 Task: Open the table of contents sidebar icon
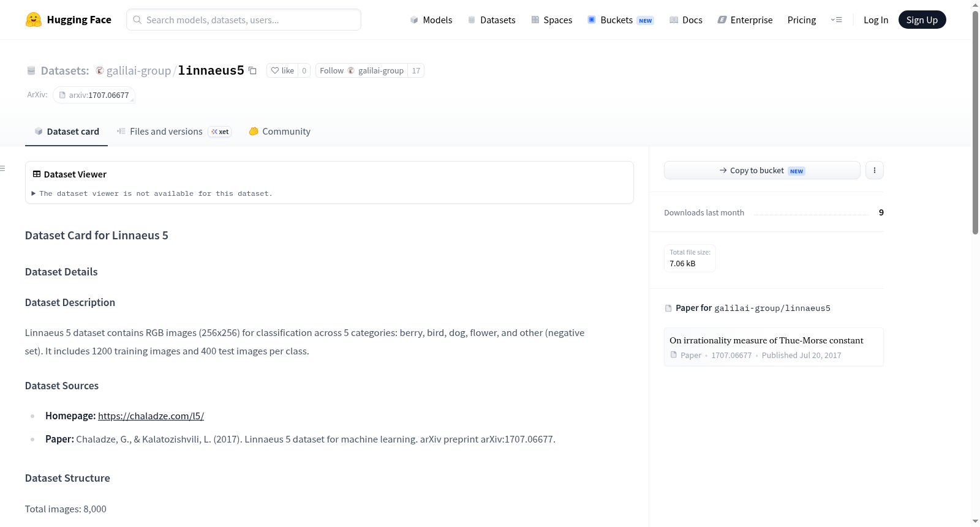pyautogui.click(x=2, y=168)
